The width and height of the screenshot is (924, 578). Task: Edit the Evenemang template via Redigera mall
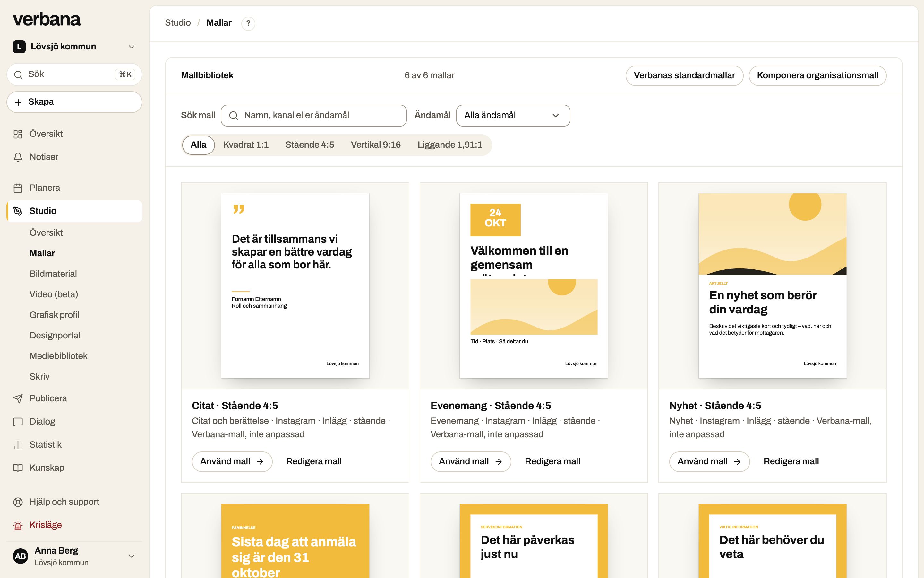552,462
